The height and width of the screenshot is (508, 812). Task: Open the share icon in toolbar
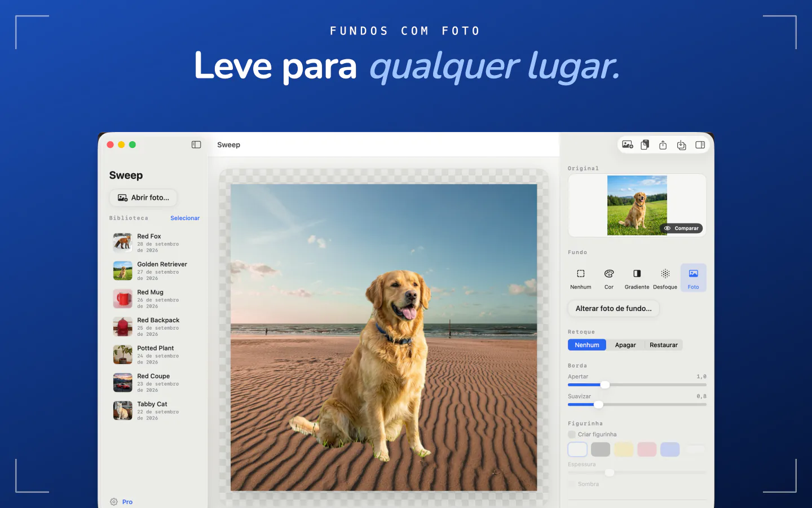point(663,145)
